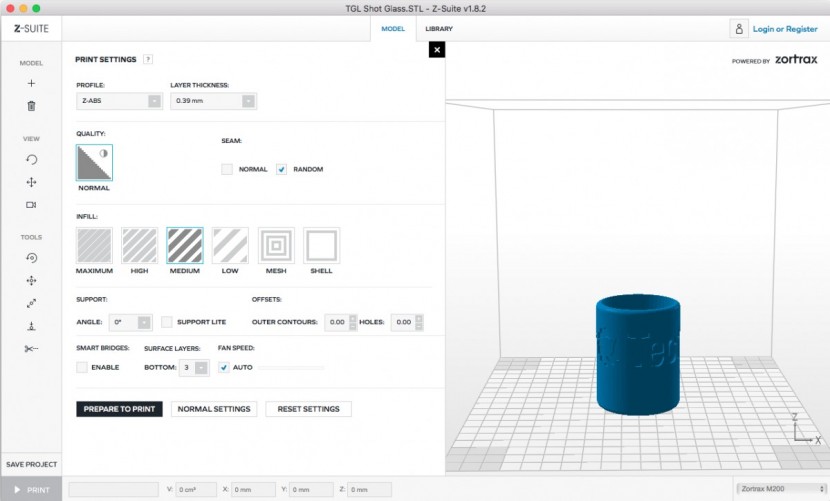The height and width of the screenshot is (501, 830).
Task: Check the Normal seam checkbox
Action: 227,169
